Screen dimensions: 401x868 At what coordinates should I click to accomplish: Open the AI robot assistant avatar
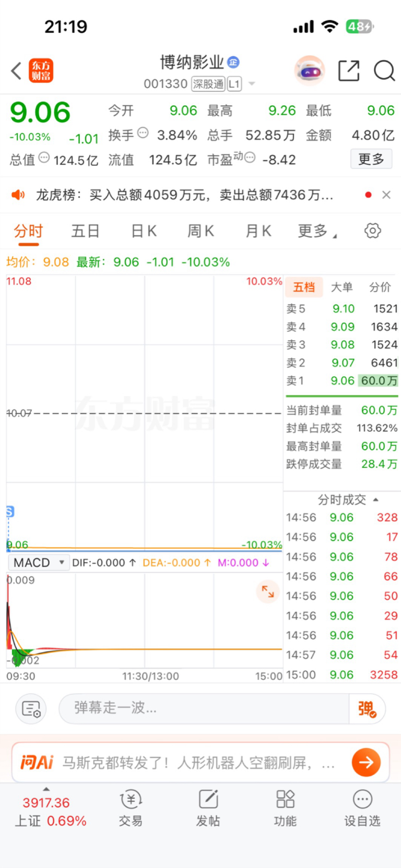[x=310, y=70]
